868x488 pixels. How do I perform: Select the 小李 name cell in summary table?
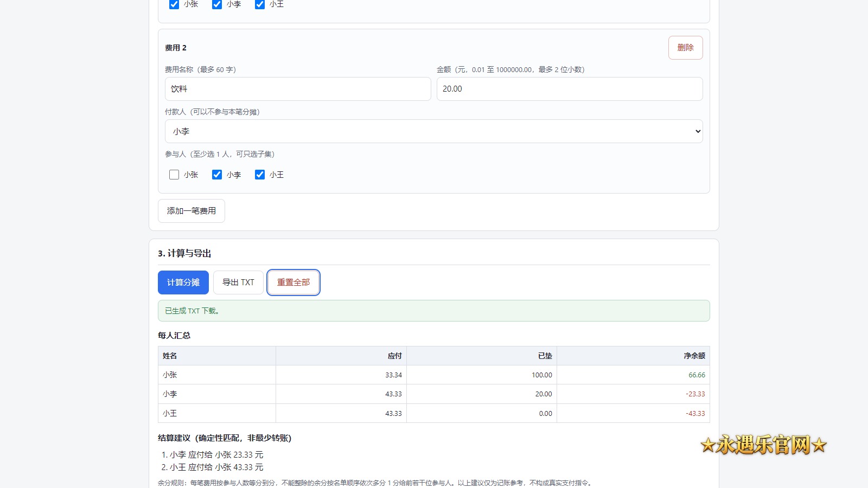pyautogui.click(x=217, y=394)
